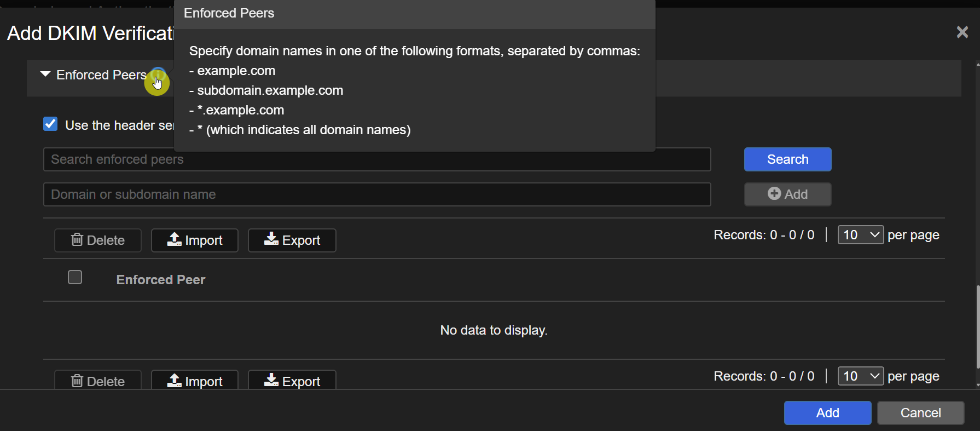
Task: Close the Add DKIM Verification dialog
Action: click(x=962, y=32)
